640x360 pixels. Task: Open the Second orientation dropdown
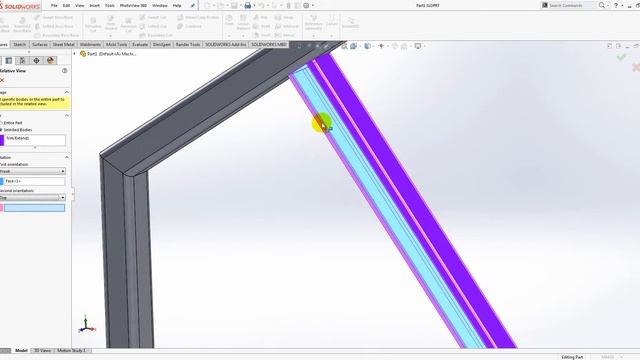pyautogui.click(x=33, y=198)
